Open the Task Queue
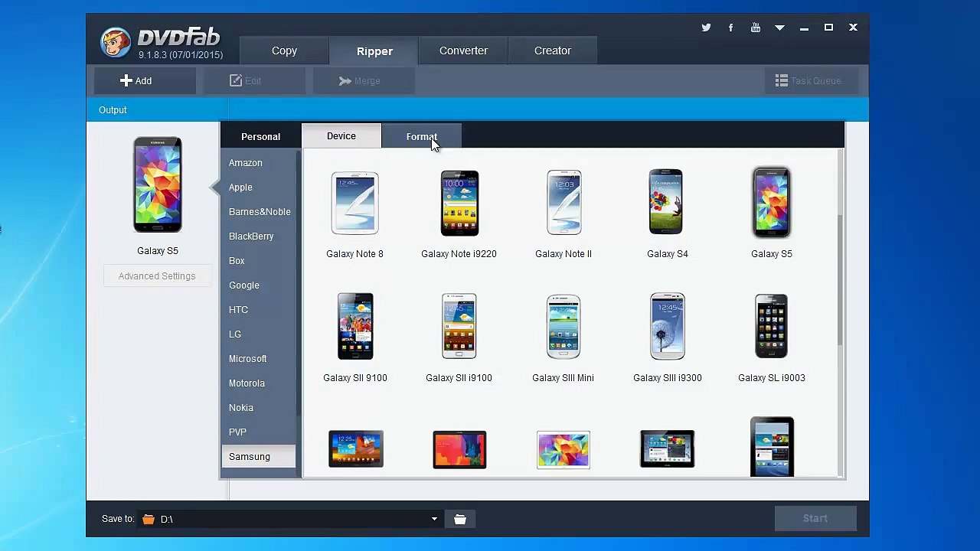Viewport: 980px width, 551px height. (x=811, y=80)
